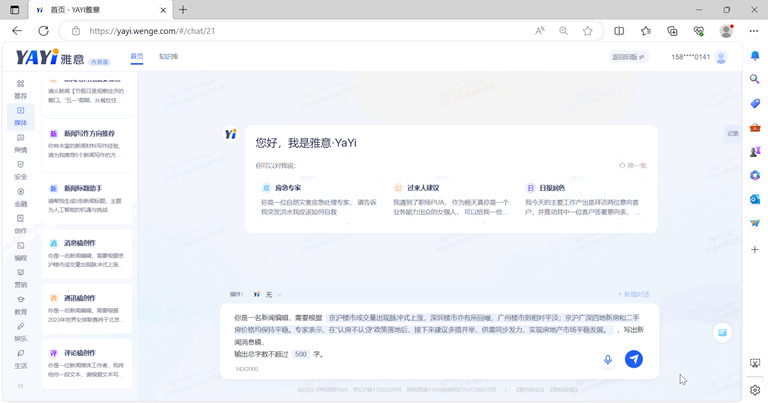
Task: Click the read aloud icon in address bar
Action: (x=540, y=31)
